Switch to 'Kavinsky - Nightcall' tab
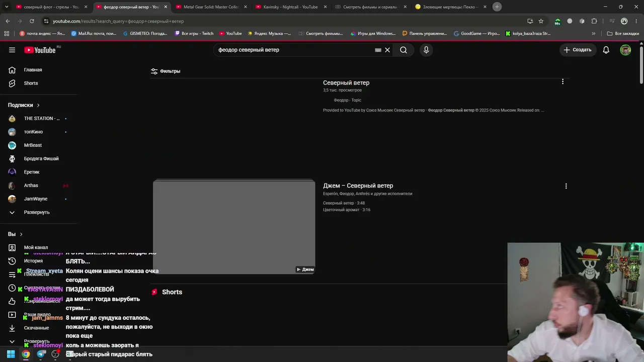 click(x=290, y=7)
